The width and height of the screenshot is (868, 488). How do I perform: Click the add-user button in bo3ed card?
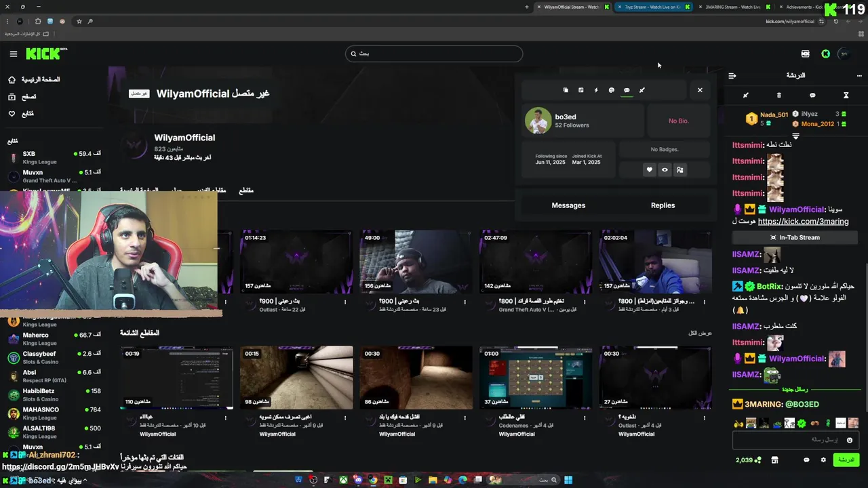680,170
